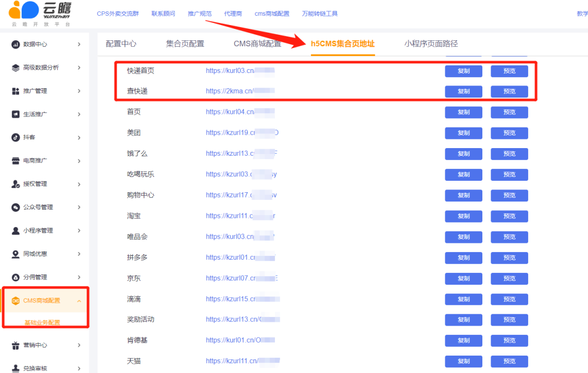Click the 授权管理 user icon
The width and height of the screenshot is (588, 373).
tap(15, 184)
